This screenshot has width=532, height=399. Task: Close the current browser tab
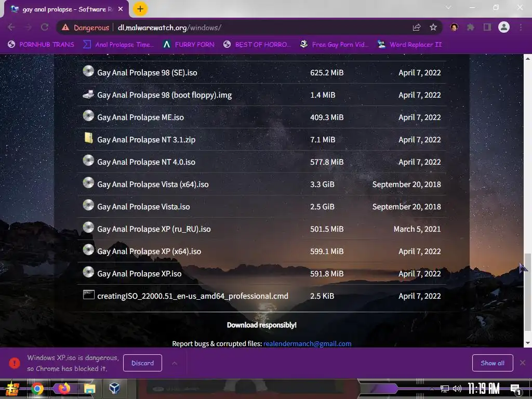(x=121, y=9)
